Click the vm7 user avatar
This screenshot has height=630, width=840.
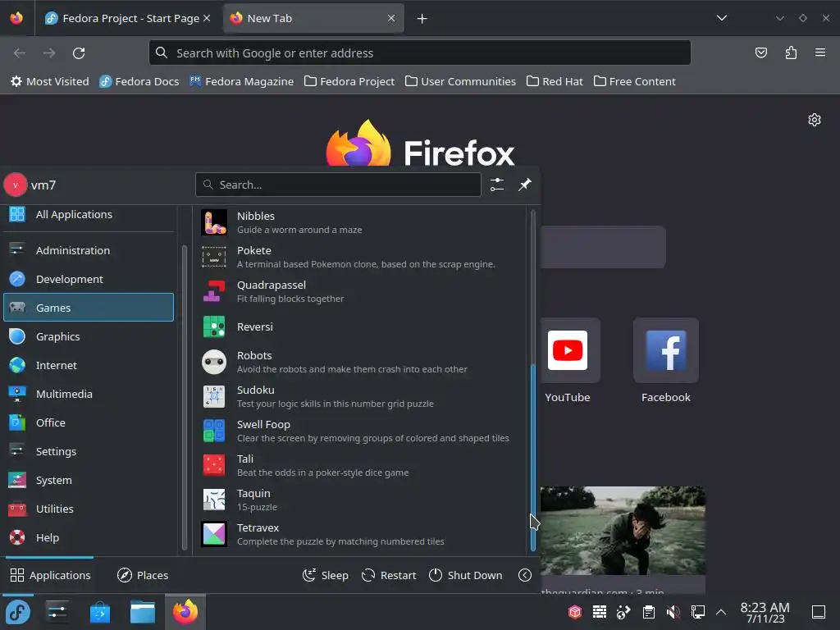[x=15, y=185]
